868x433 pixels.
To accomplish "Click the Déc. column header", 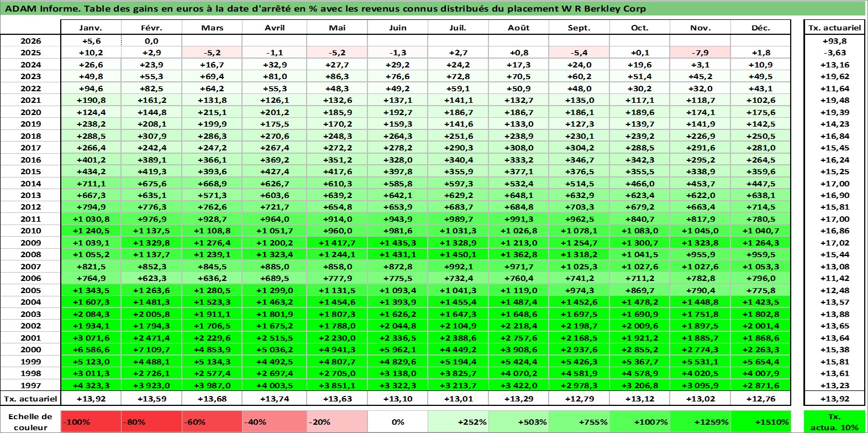I will tap(761, 28).
